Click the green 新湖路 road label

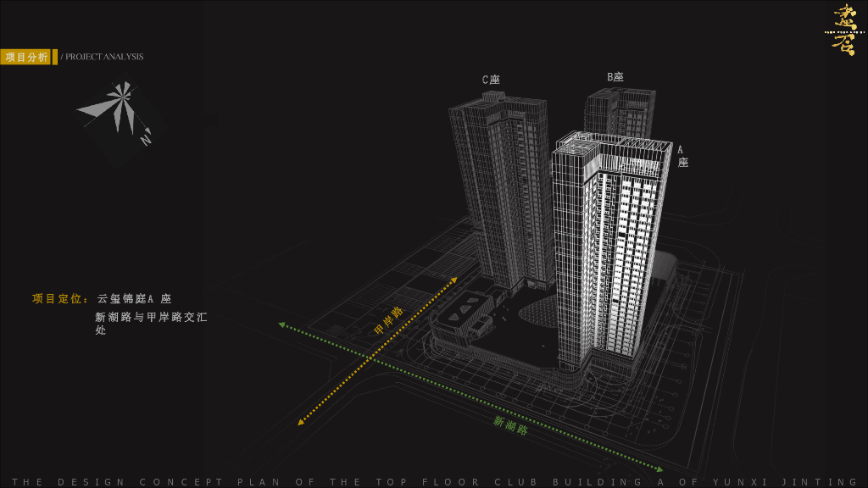click(x=510, y=425)
